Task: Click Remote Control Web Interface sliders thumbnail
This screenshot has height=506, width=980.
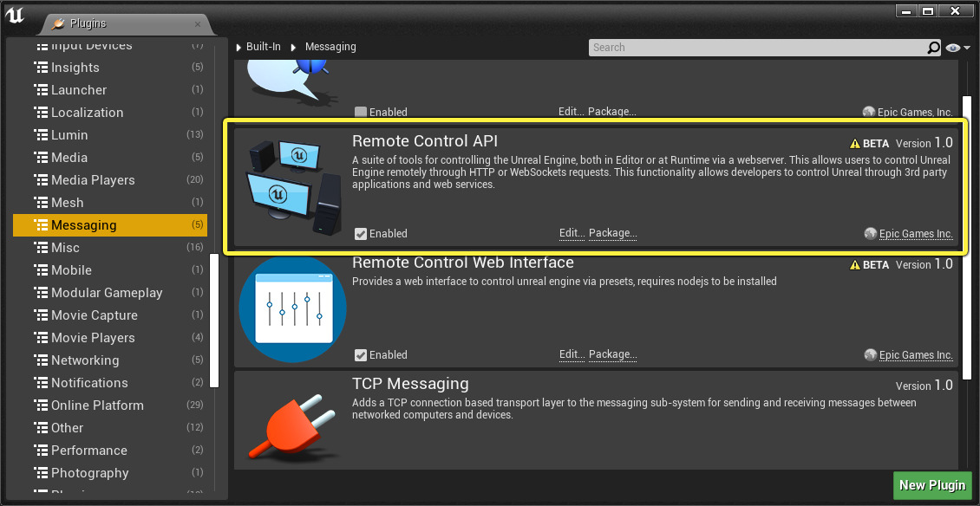Action: [292, 308]
